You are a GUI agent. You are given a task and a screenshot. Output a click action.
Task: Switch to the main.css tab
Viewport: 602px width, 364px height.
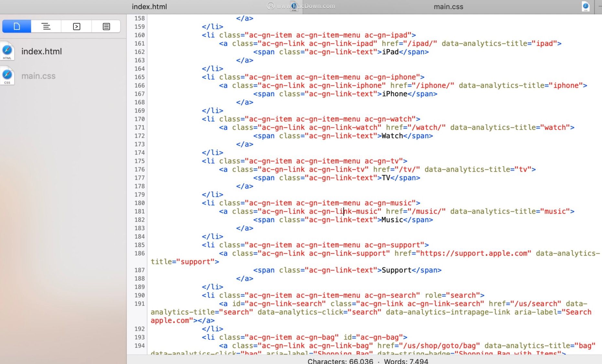pyautogui.click(x=448, y=7)
